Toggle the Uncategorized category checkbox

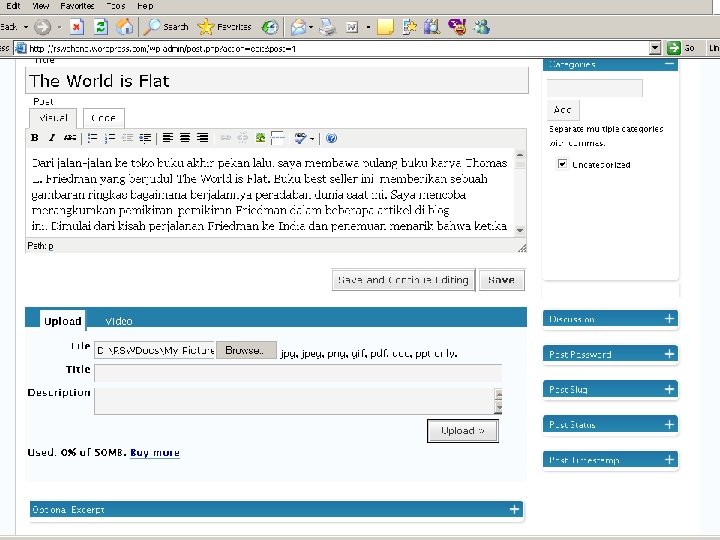(562, 164)
